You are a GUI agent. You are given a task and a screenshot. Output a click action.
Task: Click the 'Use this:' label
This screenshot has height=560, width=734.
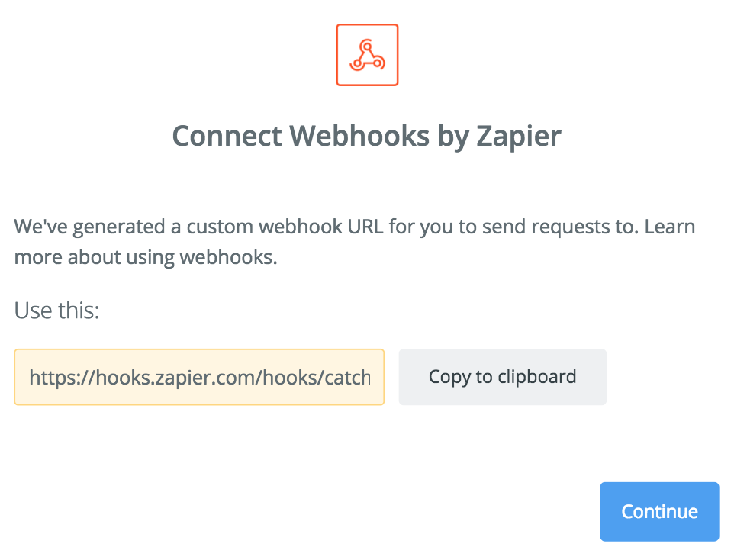56,311
